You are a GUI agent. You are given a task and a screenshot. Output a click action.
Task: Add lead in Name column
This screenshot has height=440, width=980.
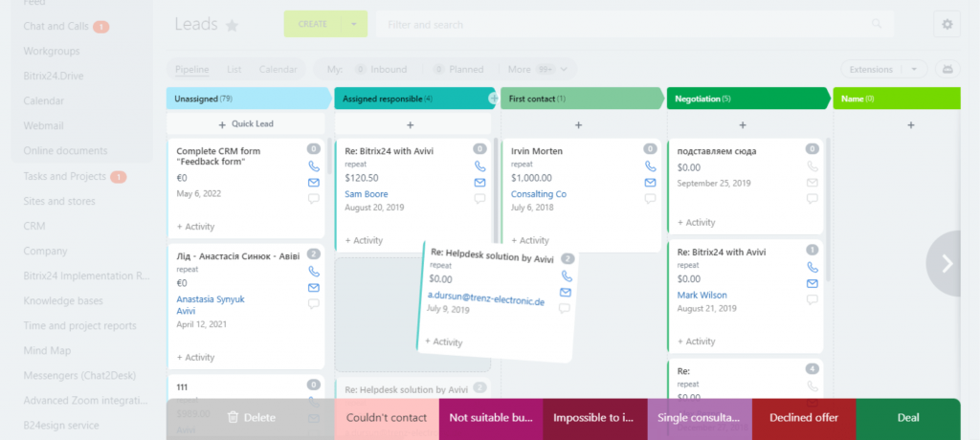911,125
